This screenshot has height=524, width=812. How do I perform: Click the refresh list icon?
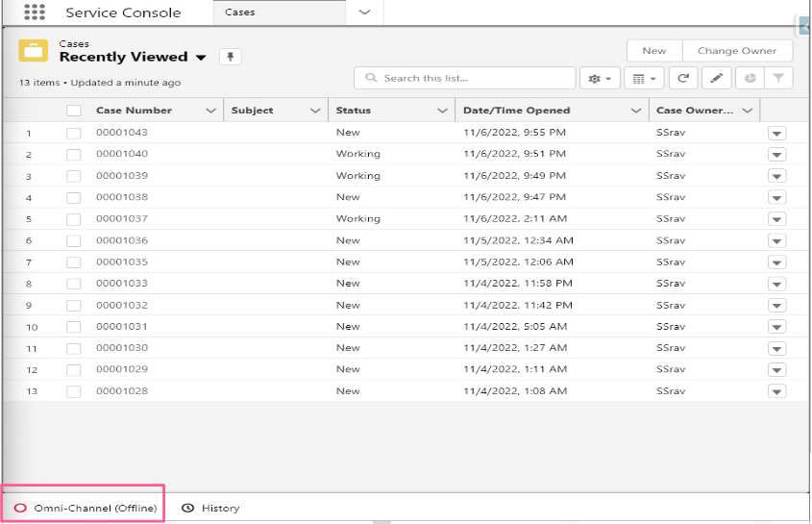tap(682, 79)
